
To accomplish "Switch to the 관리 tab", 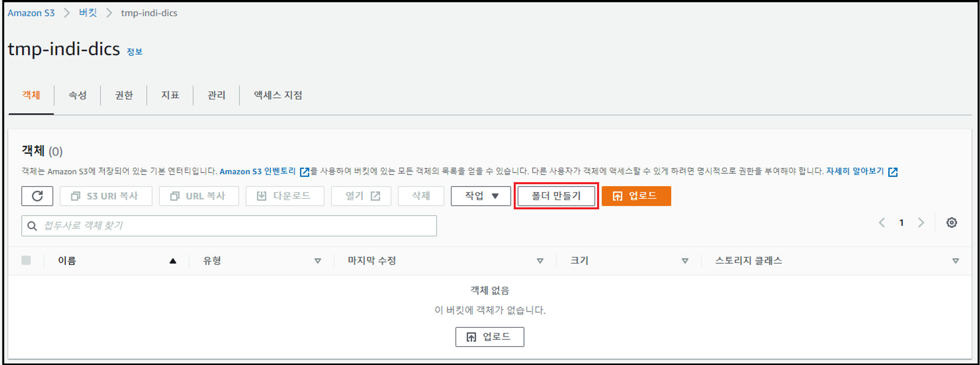I will click(x=216, y=95).
